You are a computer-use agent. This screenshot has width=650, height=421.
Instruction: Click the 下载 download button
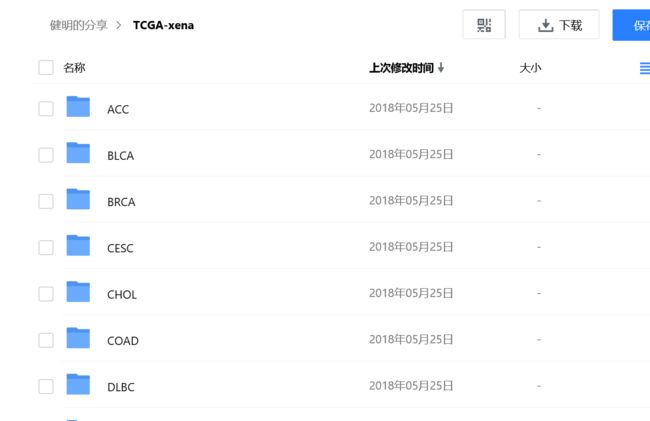559,25
